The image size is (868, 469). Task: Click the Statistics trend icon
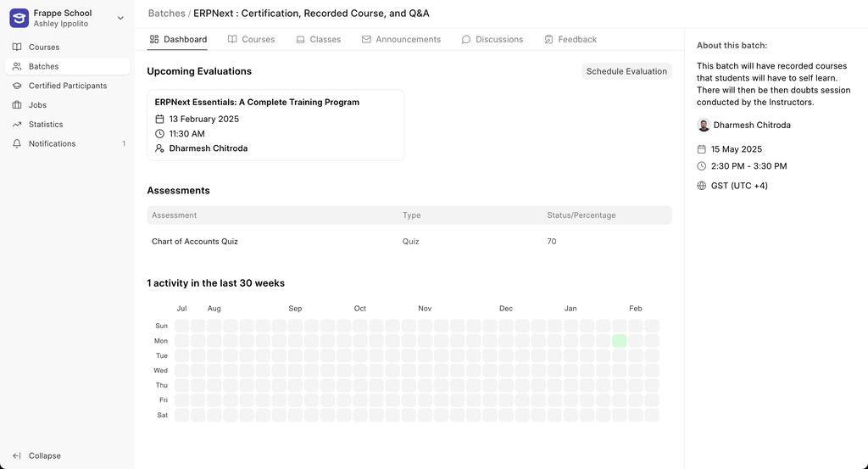pyautogui.click(x=17, y=125)
